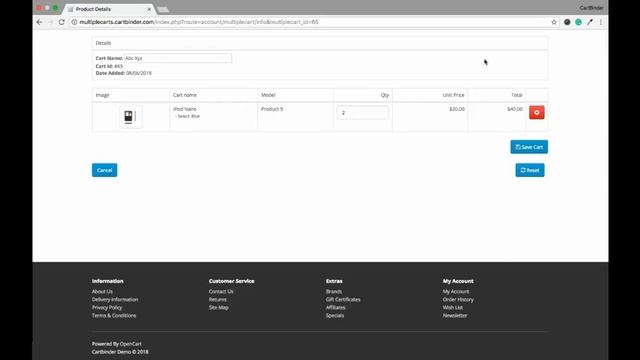Open the Affiliates footer link
Viewport: 640px width, 360px height.
pyautogui.click(x=336, y=307)
